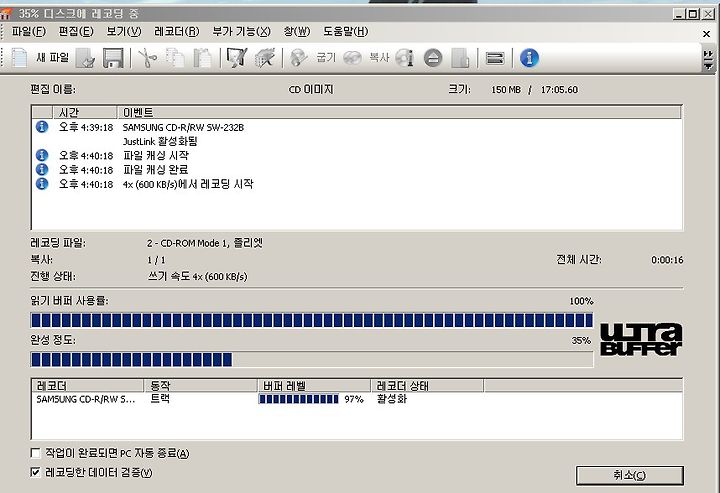720x493 pixels.
Task: Click the 레코더 상태 column header
Action: click(x=427, y=386)
